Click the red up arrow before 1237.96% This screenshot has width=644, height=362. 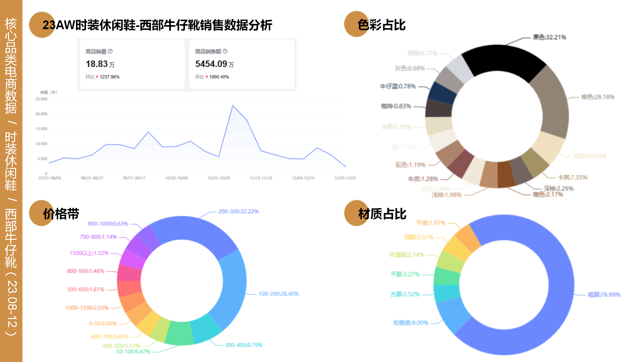tap(97, 77)
